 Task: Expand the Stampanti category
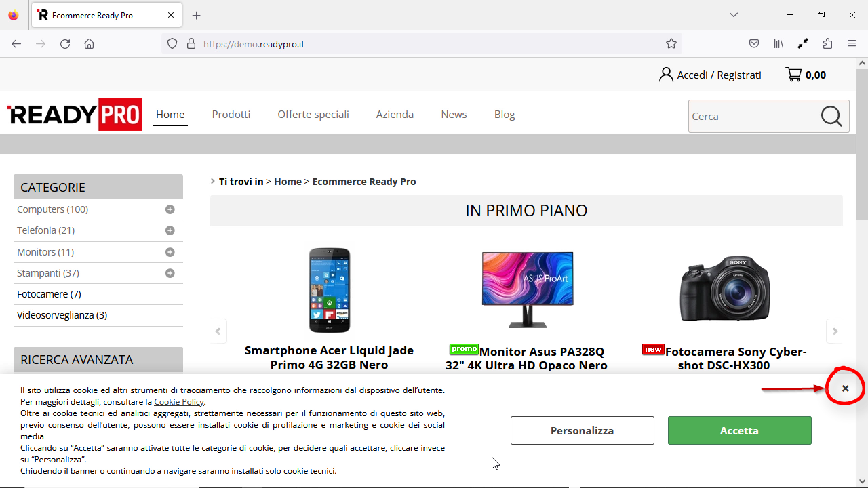(x=170, y=273)
